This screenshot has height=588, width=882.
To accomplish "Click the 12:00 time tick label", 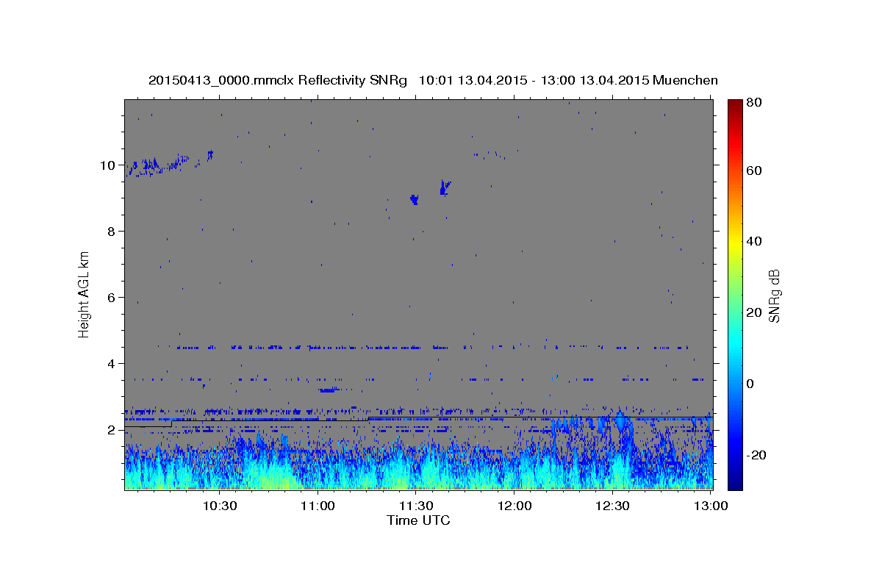I will [x=514, y=506].
